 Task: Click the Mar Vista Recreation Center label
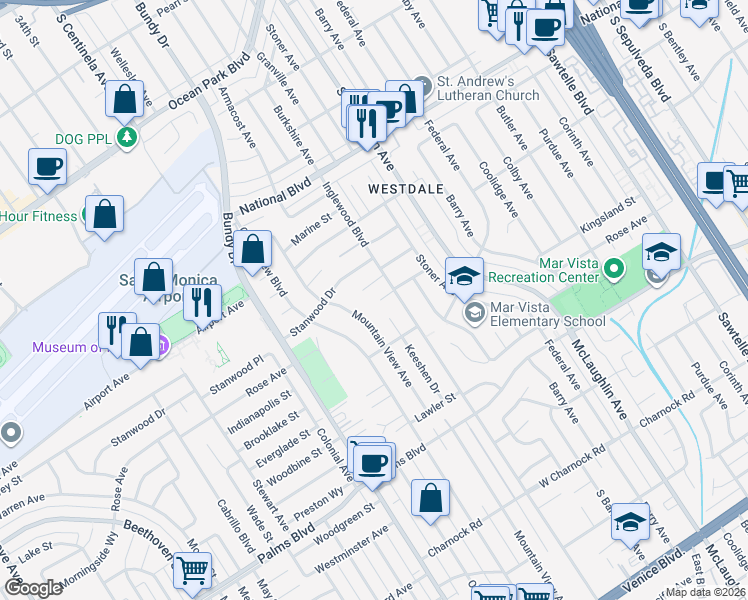point(544,270)
